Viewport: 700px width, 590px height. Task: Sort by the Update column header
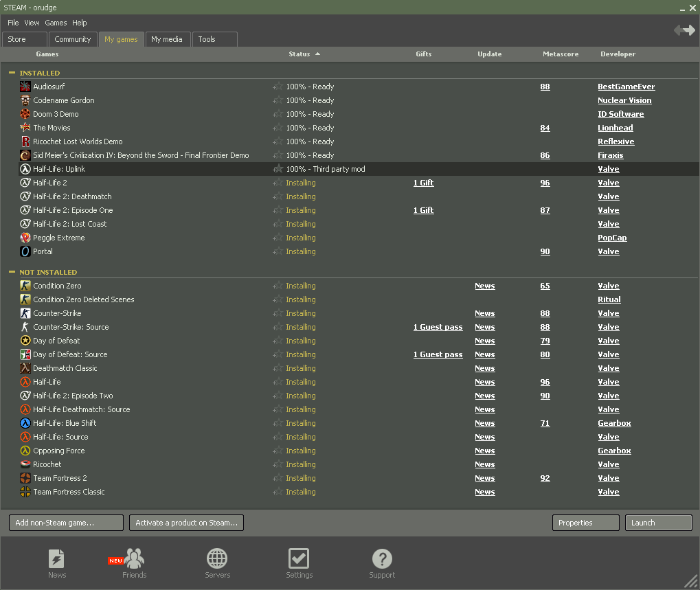pyautogui.click(x=490, y=54)
